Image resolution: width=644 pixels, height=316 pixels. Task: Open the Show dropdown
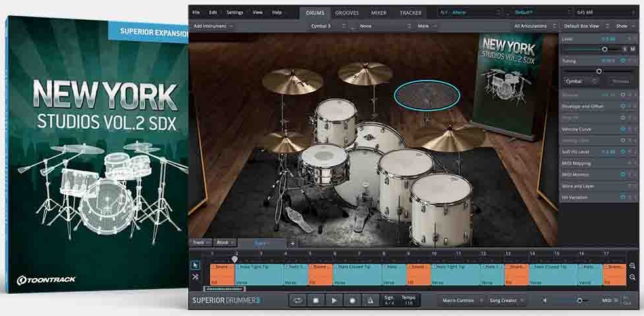click(x=625, y=26)
